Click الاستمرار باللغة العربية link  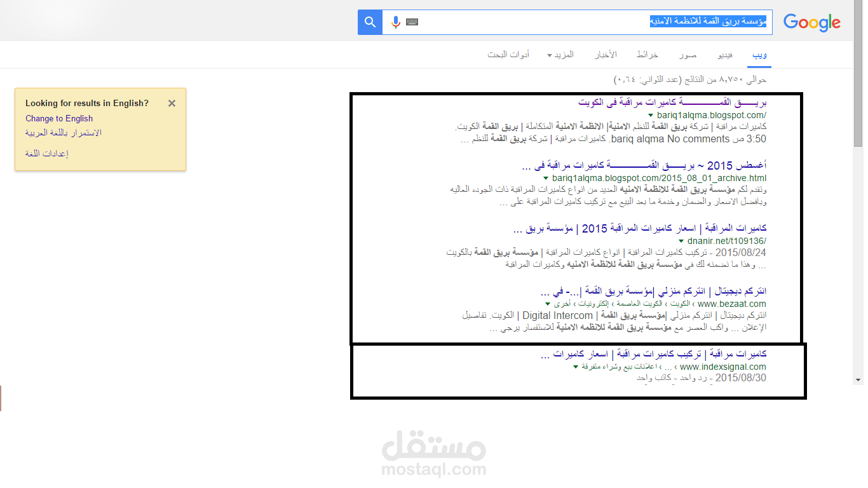click(x=64, y=133)
